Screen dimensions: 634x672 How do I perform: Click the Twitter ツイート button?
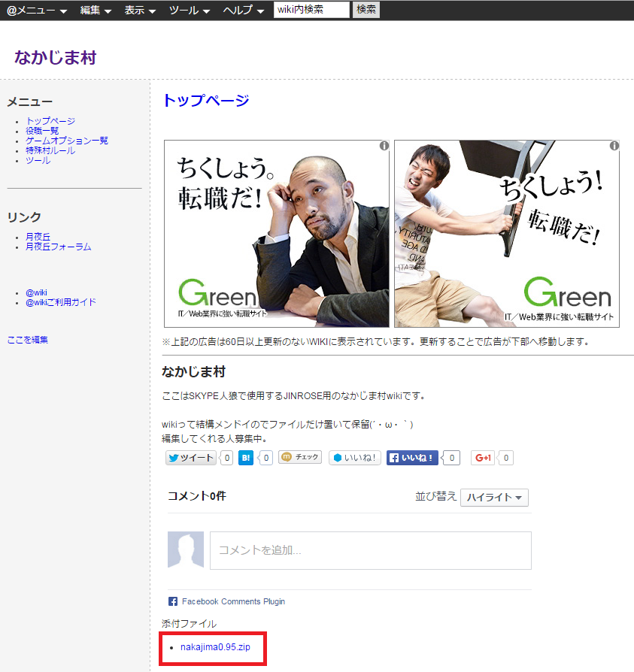tap(191, 458)
